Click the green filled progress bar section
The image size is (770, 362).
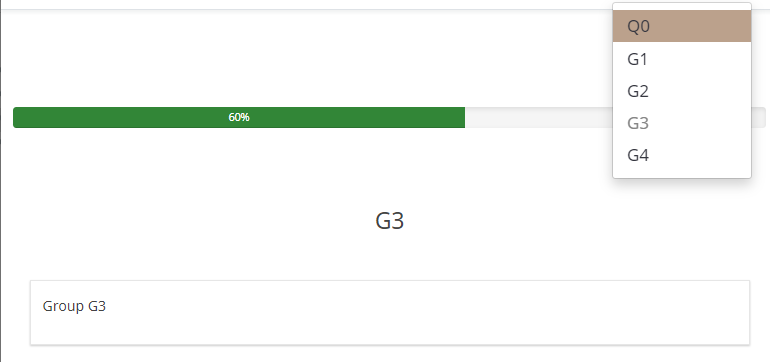pyautogui.click(x=239, y=117)
